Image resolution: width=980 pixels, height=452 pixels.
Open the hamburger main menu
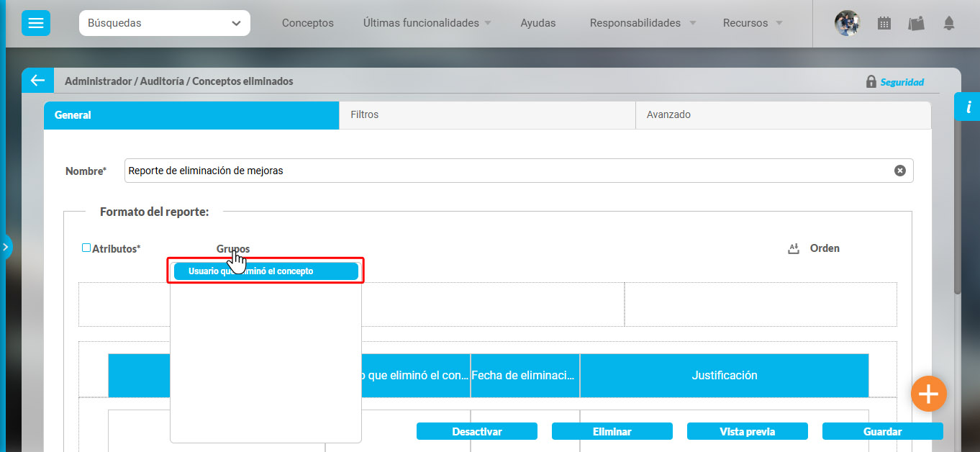tap(35, 23)
